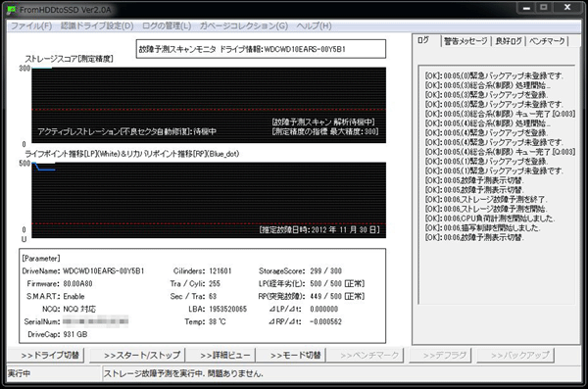Click the FromHDDtoSSD app icon in title bar
Viewport: 588px width, 389px height.
pos(12,10)
